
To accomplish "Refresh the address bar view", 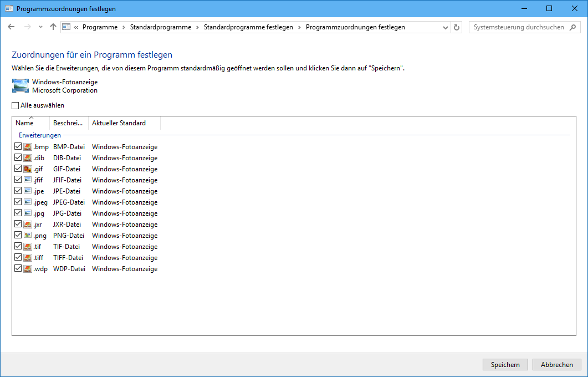I will coord(456,27).
